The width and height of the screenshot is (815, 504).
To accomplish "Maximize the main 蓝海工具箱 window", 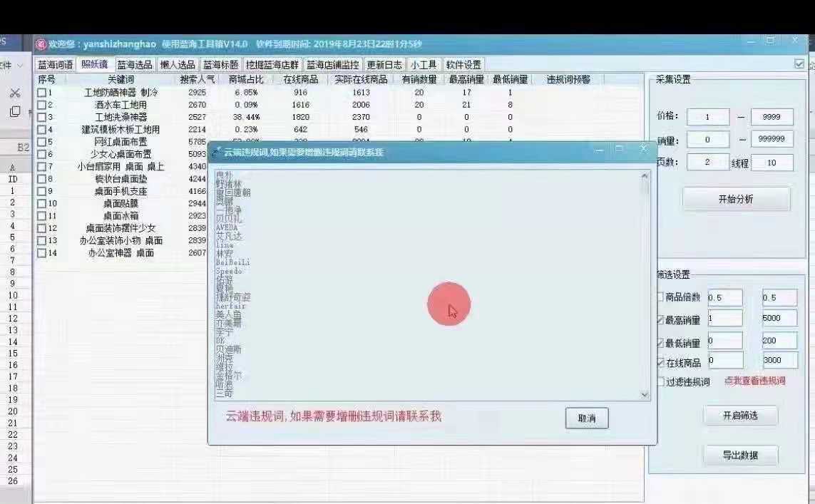I will coord(770,41).
